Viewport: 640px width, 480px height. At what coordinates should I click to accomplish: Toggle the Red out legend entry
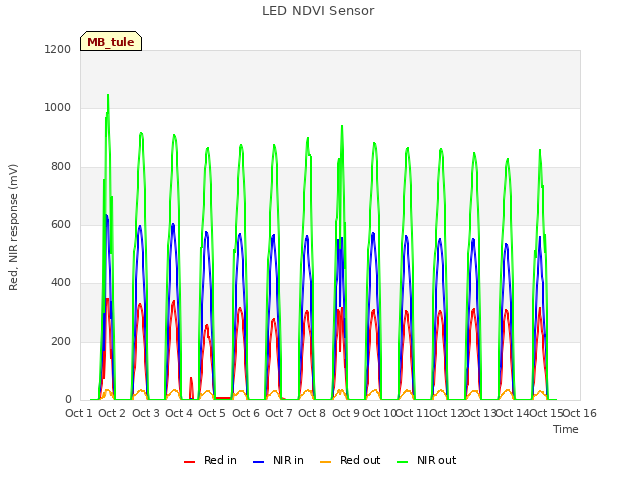(350, 460)
